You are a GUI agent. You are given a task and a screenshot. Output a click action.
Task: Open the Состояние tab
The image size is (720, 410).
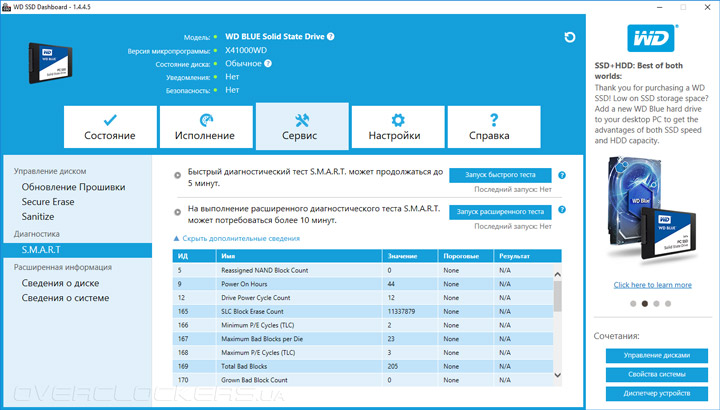tap(110, 127)
